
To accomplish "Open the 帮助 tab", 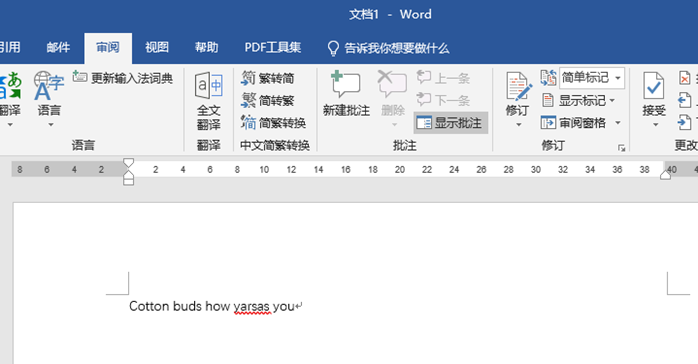I will tap(207, 47).
